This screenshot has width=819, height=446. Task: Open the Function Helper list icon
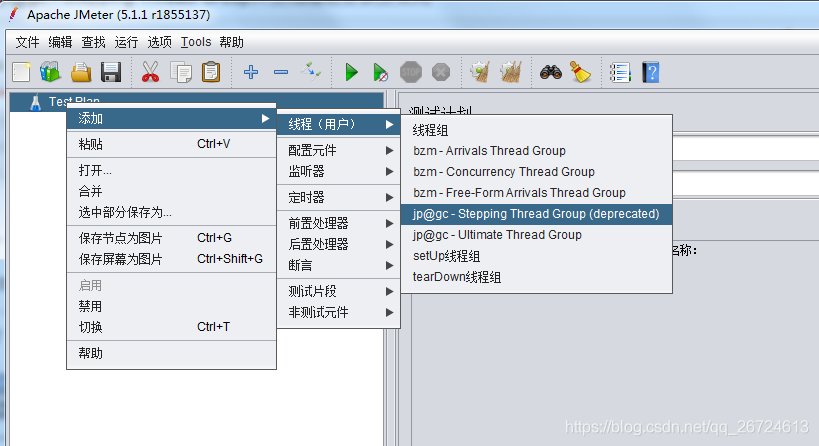point(620,72)
